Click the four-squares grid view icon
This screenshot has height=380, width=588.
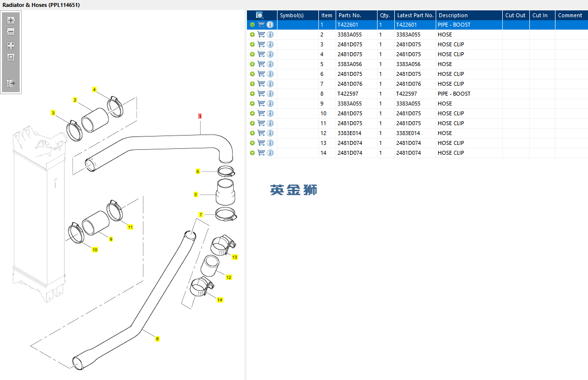click(11, 46)
